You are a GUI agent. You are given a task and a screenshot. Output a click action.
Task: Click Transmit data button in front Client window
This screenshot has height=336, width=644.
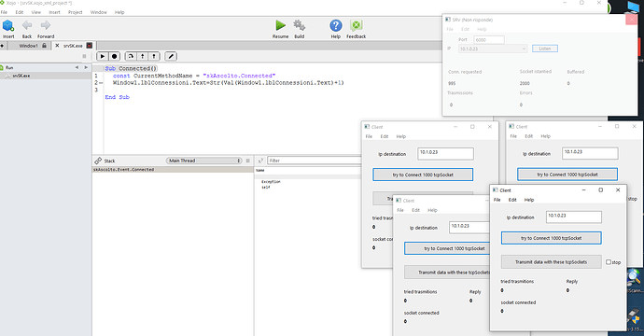pyautogui.click(x=552, y=262)
